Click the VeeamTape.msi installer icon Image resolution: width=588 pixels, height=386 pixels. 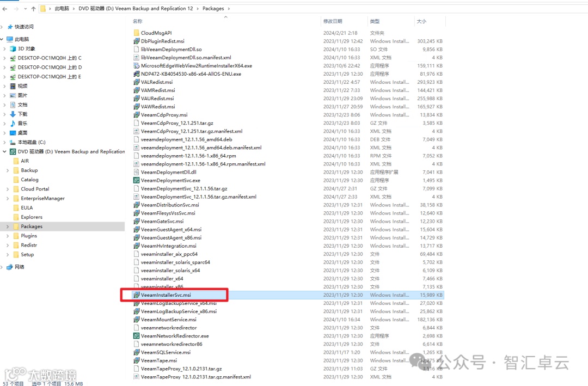click(137, 360)
